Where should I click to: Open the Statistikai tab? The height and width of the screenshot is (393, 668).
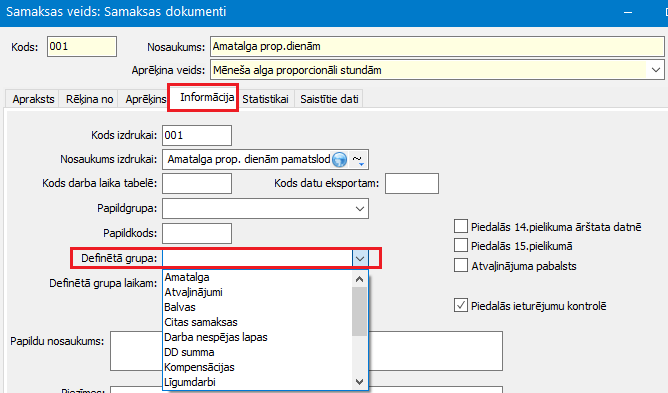265,99
